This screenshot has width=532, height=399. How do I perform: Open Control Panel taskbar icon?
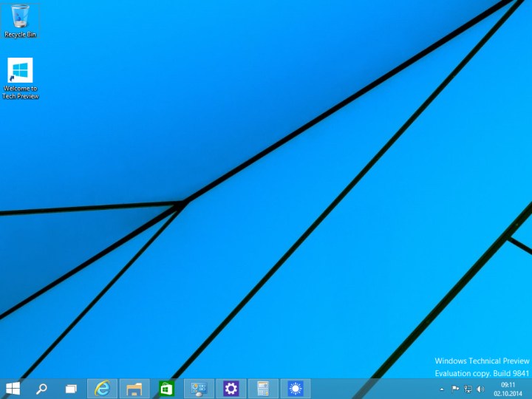click(x=199, y=389)
